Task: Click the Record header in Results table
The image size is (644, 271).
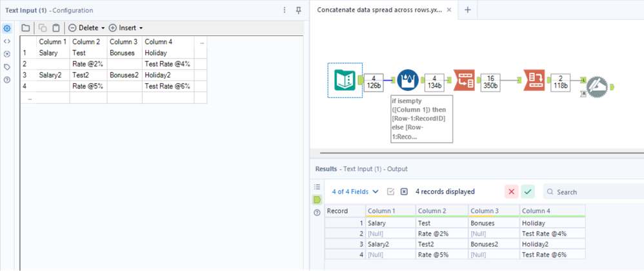Action: click(345, 210)
